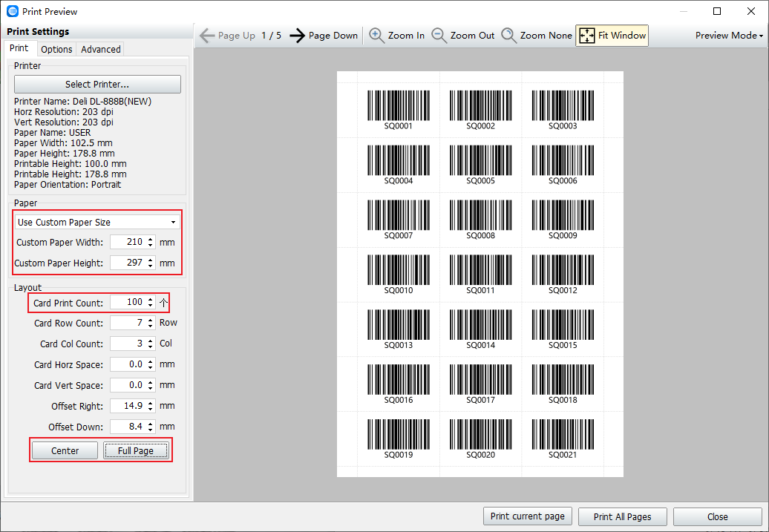Screen dimensions: 769x532
Task: Click the Print Preview app icon in title bar
Action: 13,11
